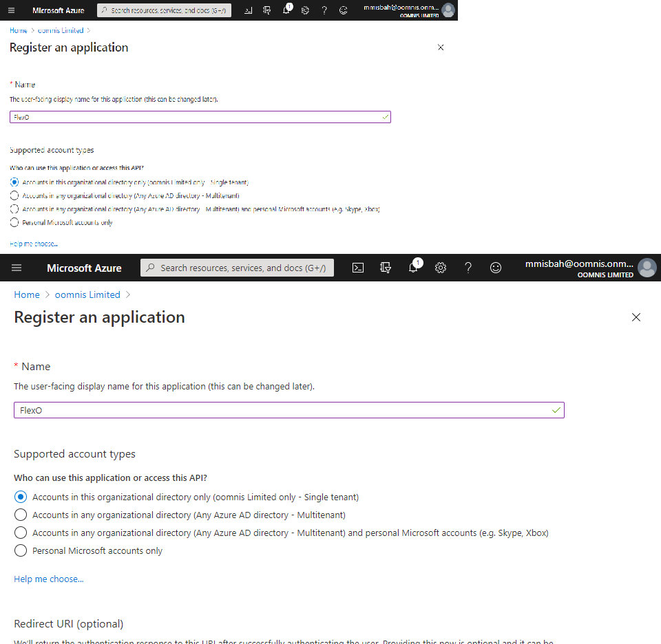Select Single tenant radio in upper small form
The image size is (661, 644).
click(14, 182)
